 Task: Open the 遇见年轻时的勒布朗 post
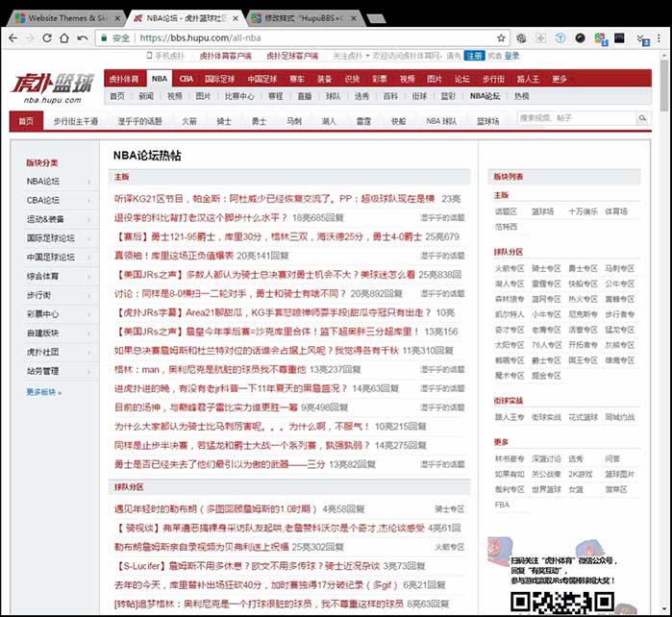pos(215,509)
